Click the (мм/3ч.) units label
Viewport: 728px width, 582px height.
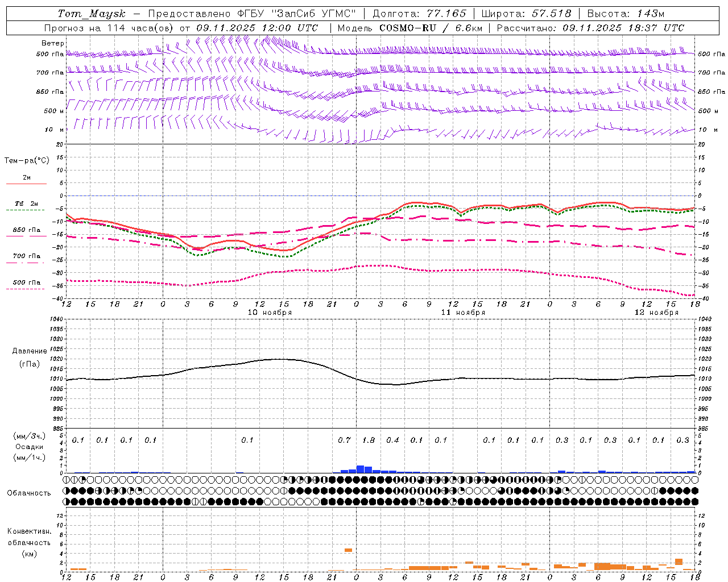point(30,436)
